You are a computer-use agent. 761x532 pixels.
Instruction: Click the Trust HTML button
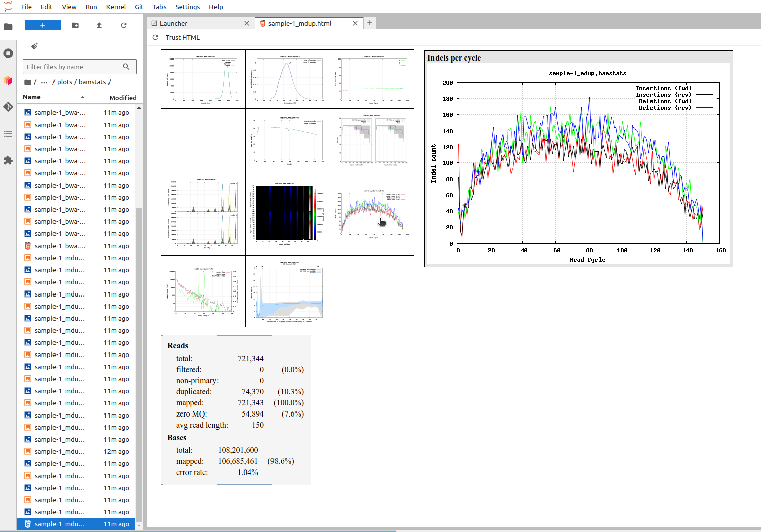[x=183, y=37]
